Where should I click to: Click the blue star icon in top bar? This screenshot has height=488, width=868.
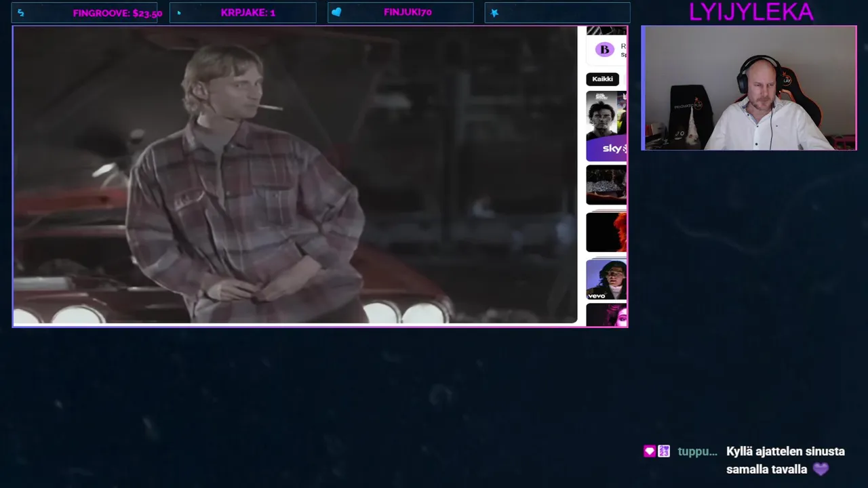[x=494, y=13]
